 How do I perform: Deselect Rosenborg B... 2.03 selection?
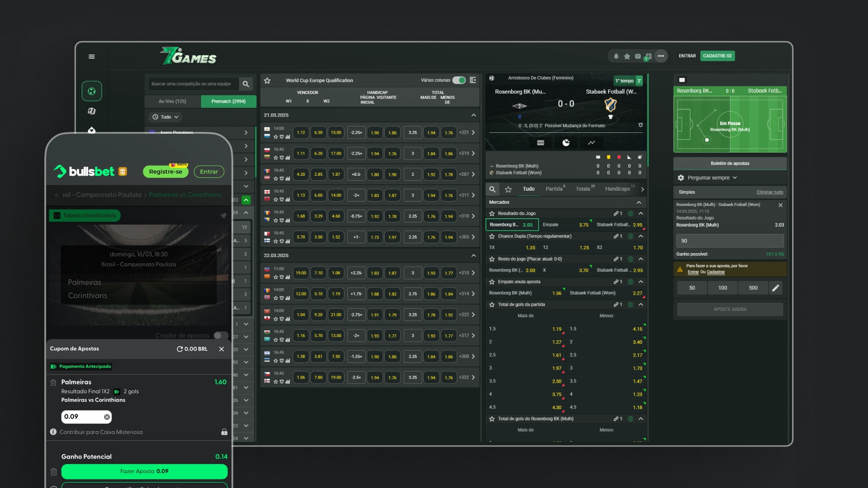512,225
